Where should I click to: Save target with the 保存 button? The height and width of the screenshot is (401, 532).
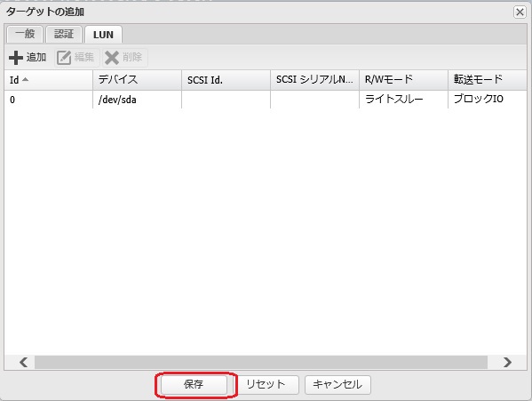(x=194, y=384)
